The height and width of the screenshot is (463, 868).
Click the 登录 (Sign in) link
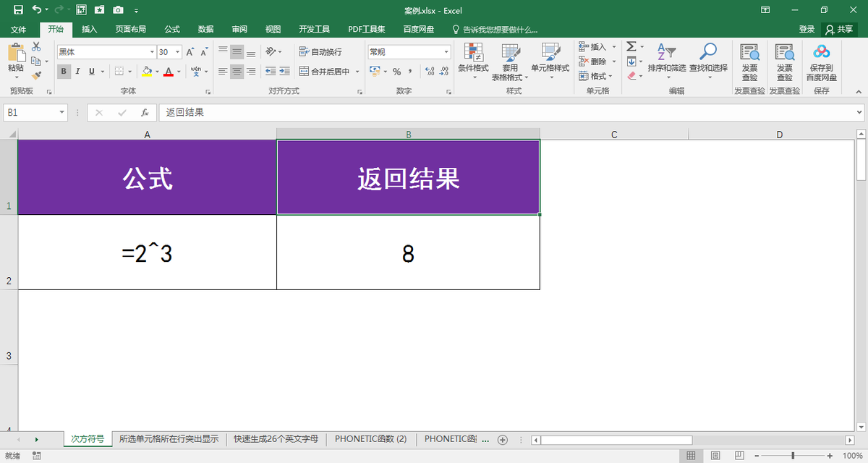(807, 29)
